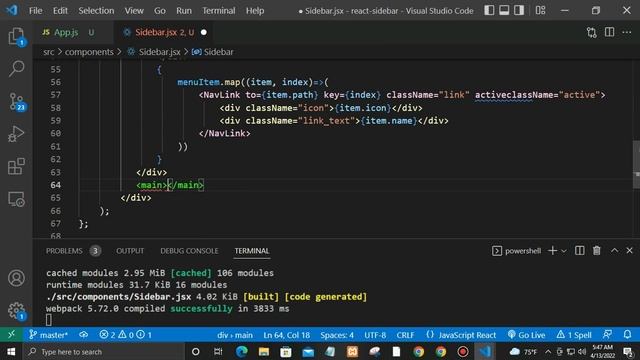Image resolution: width=640 pixels, height=360 pixels.
Task: Toggle the primary side bar layout icon
Action: coord(489,10)
